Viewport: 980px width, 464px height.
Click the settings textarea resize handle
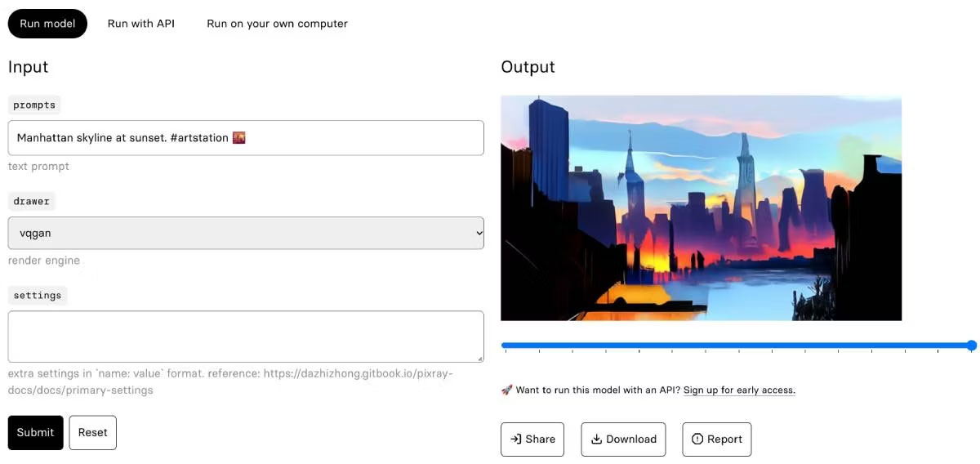tap(480, 359)
